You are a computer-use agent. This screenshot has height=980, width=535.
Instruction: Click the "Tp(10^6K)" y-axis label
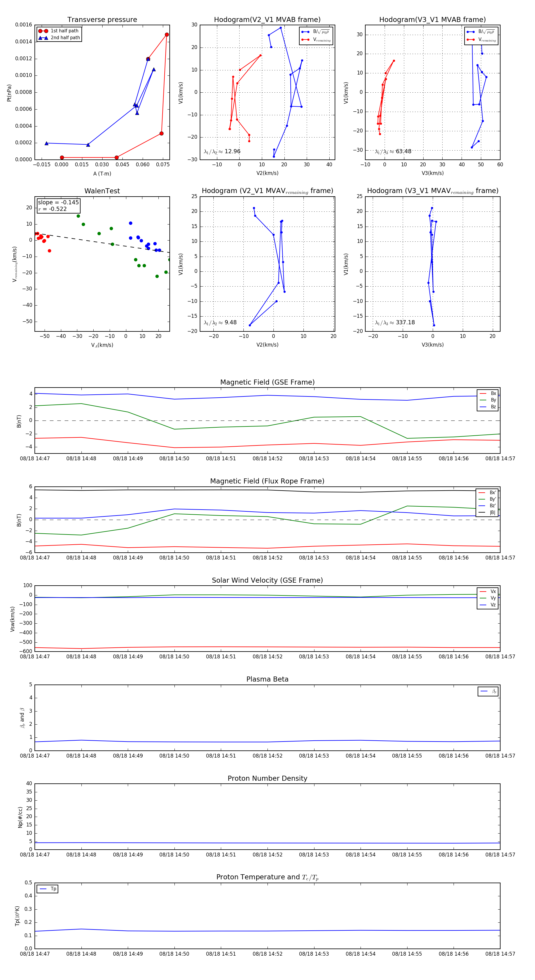coord(17,916)
